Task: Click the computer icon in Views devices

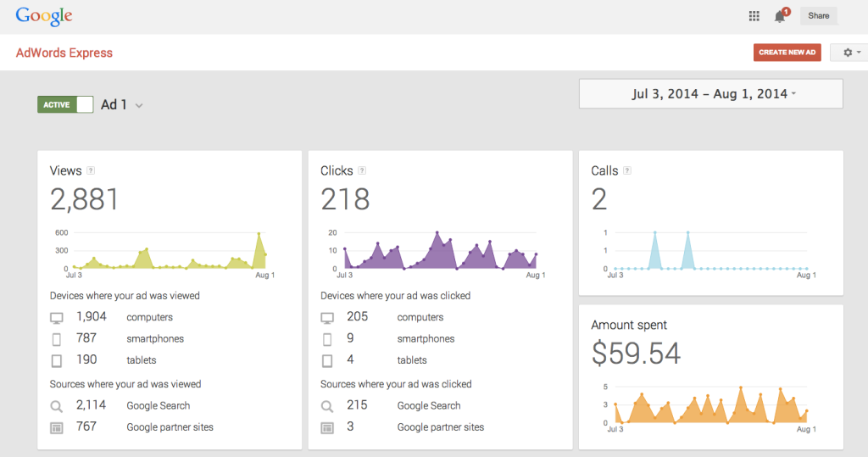Action: coord(57,318)
